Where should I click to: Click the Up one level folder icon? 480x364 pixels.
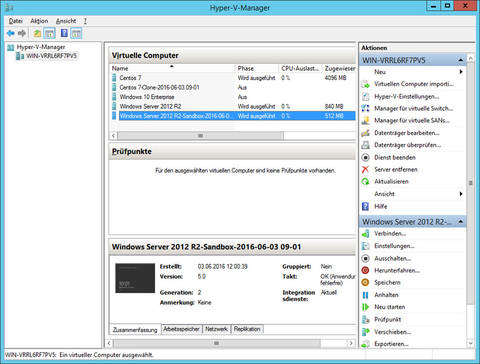click(x=37, y=33)
